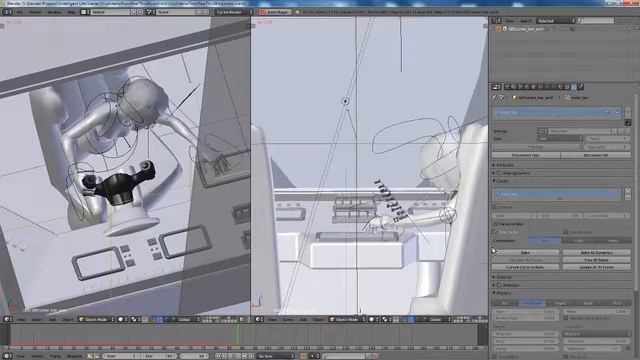
Task: Open the timeline No Sync dropdown
Action: pyautogui.click(x=276, y=356)
